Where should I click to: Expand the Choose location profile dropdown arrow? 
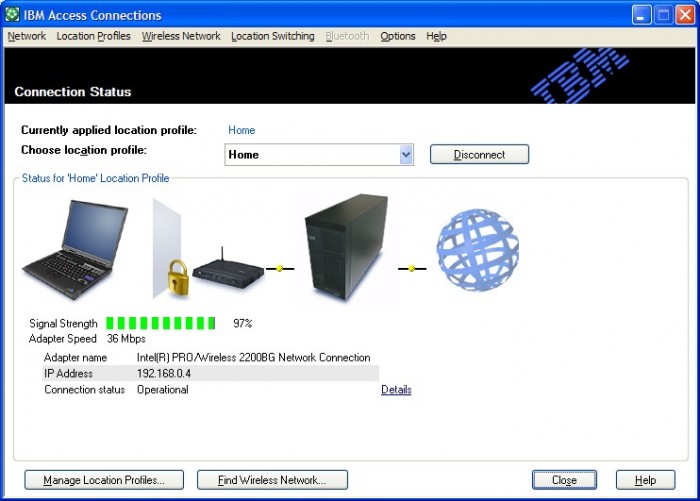(x=406, y=155)
